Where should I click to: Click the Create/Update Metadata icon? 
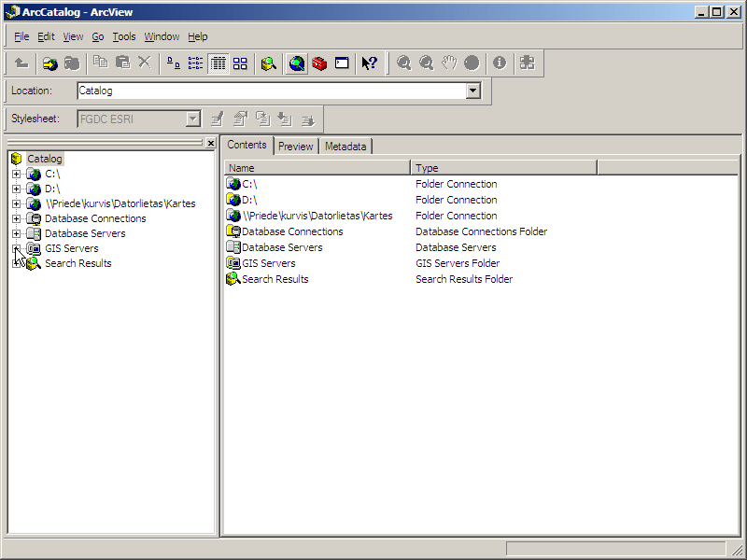click(262, 119)
